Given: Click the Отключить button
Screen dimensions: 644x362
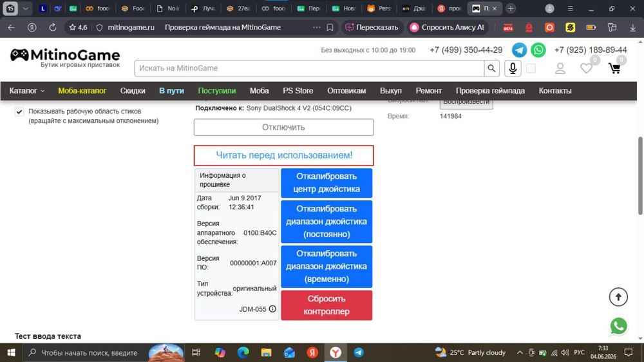Looking at the screenshot, I should click(284, 128).
